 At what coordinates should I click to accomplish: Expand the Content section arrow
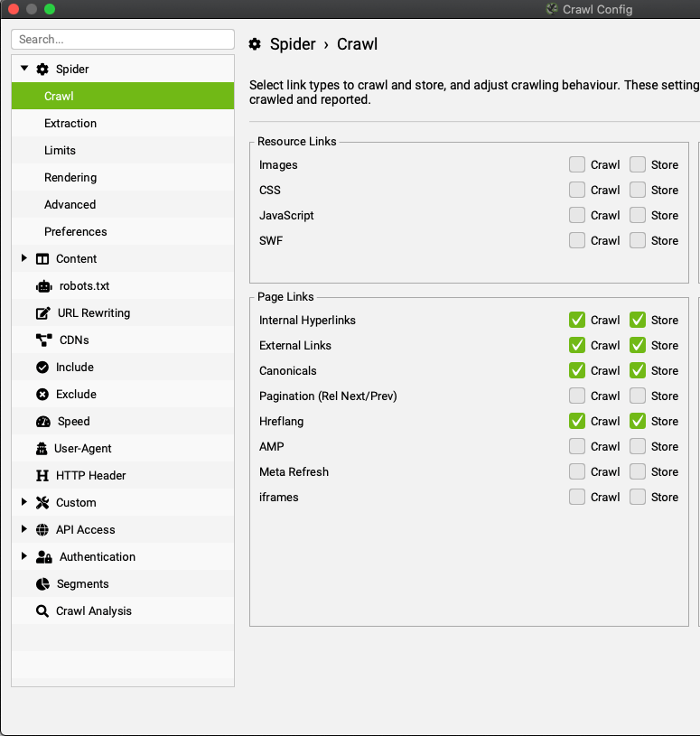click(x=24, y=258)
